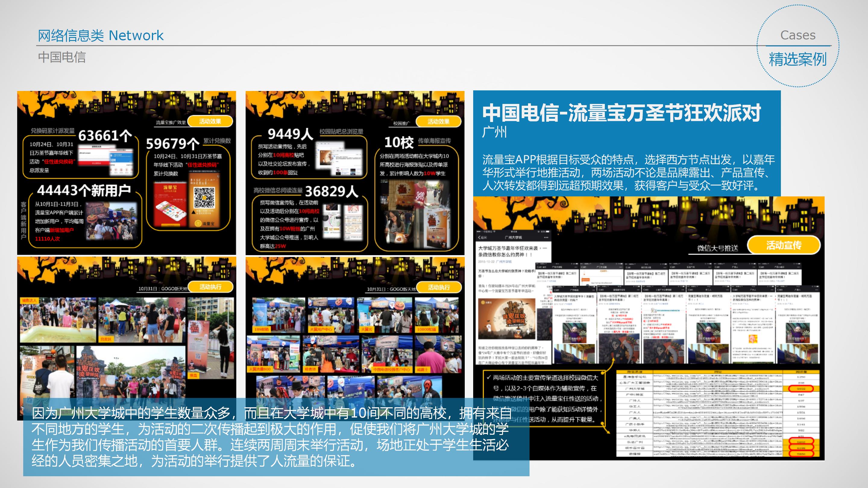
Task: Click the 中国电信 subtitle under the heading
Action: point(62,57)
